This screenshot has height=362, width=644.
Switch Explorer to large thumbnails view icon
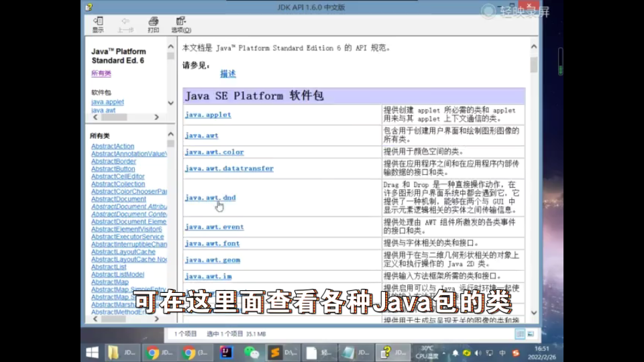(x=531, y=334)
